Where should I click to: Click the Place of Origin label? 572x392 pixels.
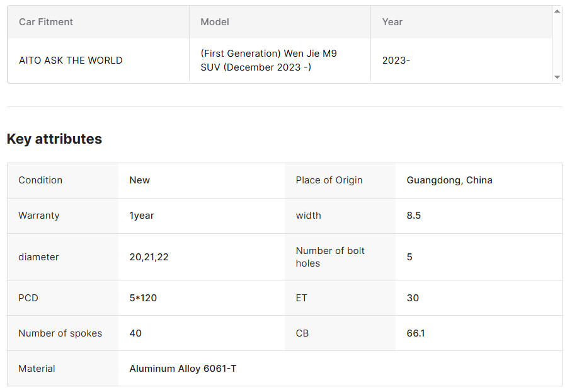(329, 180)
